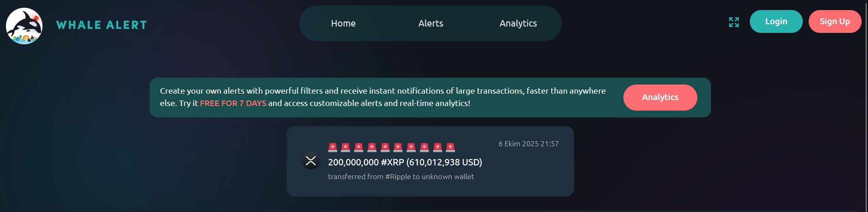Viewport: 868px width, 212px height.
Task: Click the 6 Ekim 2025 21:57 timestamp
Action: pyautogui.click(x=528, y=144)
